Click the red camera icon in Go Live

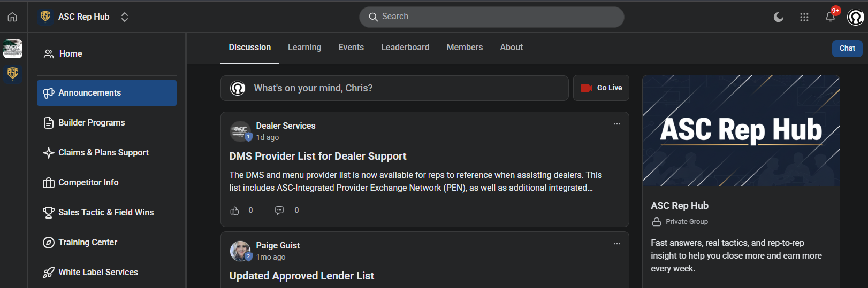point(587,88)
